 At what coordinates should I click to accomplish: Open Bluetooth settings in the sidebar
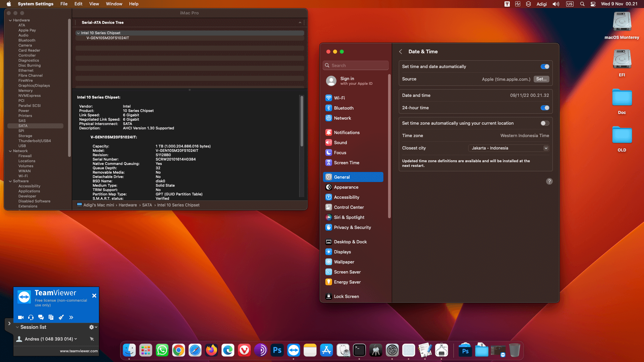click(343, 108)
